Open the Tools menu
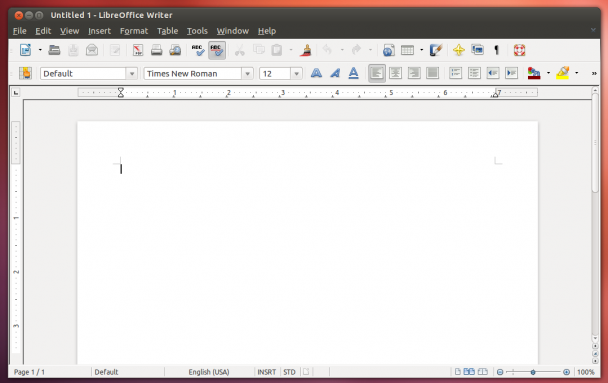 pyautogui.click(x=197, y=31)
